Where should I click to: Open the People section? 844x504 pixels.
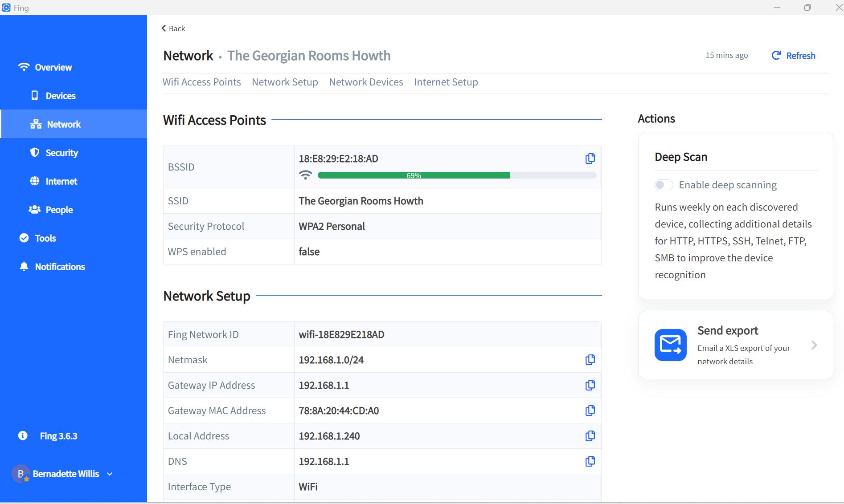pyautogui.click(x=59, y=210)
